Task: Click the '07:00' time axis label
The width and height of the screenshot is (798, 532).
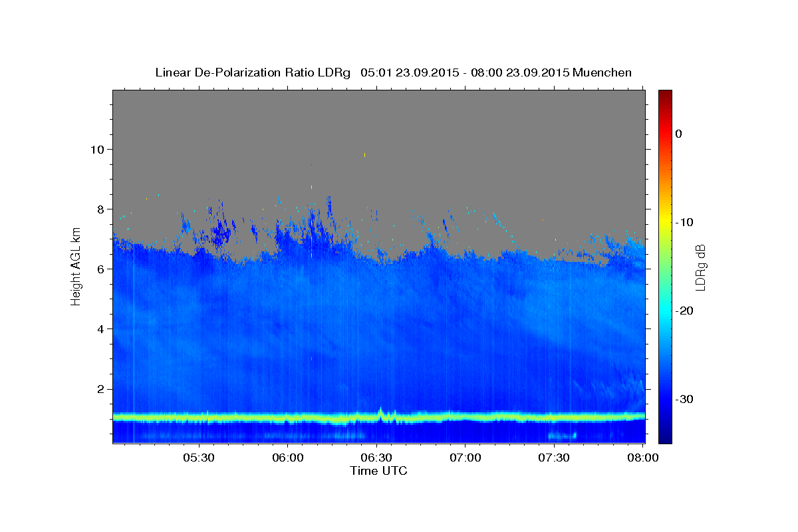Action: point(465,458)
